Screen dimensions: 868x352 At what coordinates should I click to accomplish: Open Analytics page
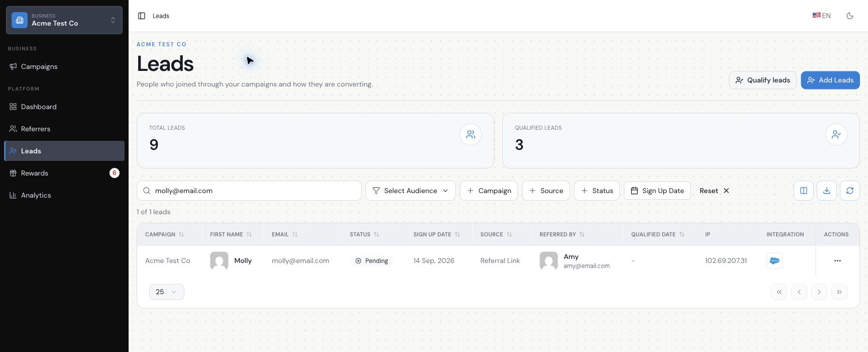coord(64,195)
